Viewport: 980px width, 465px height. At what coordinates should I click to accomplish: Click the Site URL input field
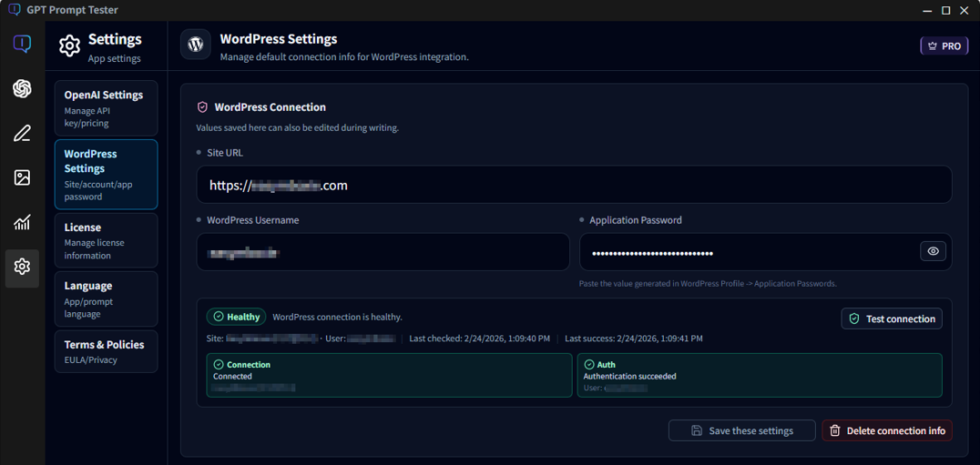[574, 185]
